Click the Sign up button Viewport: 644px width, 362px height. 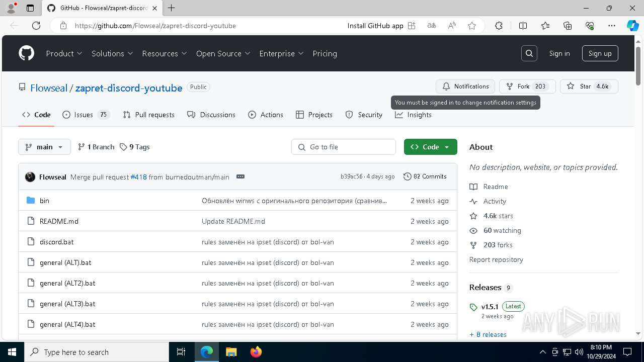click(x=600, y=53)
